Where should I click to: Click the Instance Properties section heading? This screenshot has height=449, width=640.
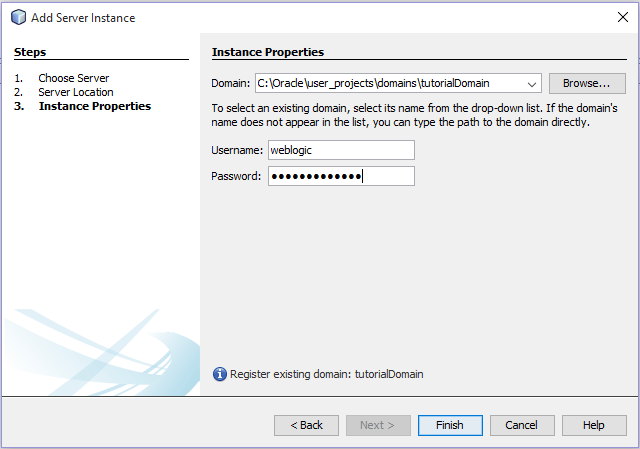(267, 52)
